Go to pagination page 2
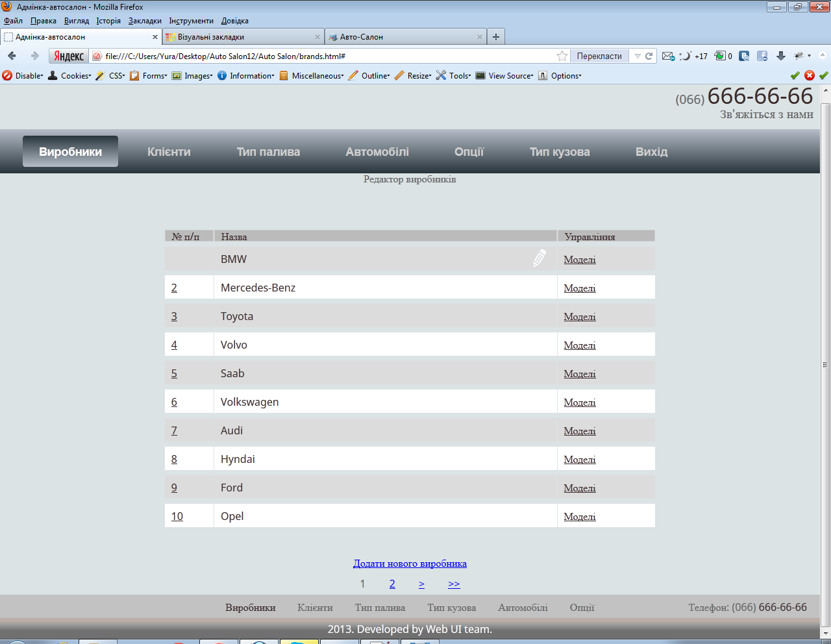Viewport: 831px width, 644px height. click(392, 584)
